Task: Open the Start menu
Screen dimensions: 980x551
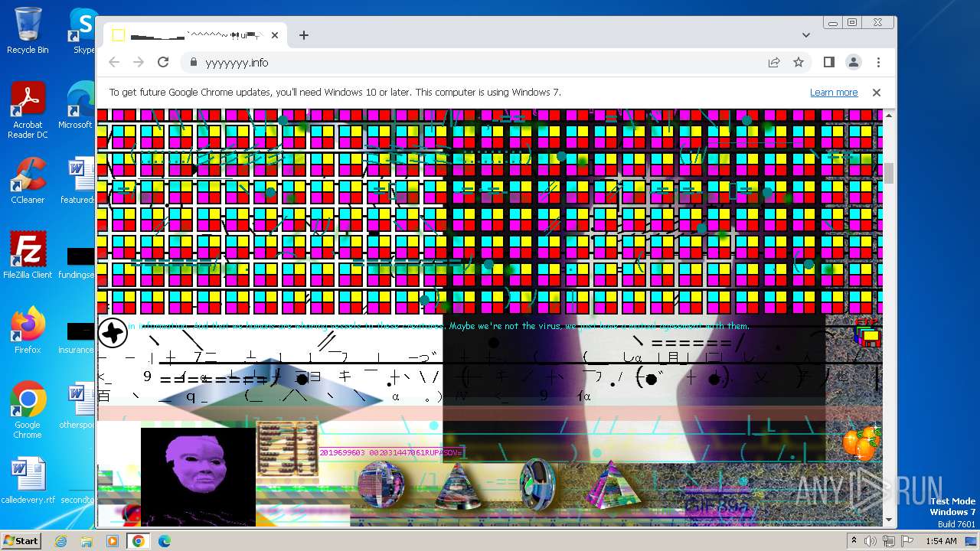Action: point(21,540)
